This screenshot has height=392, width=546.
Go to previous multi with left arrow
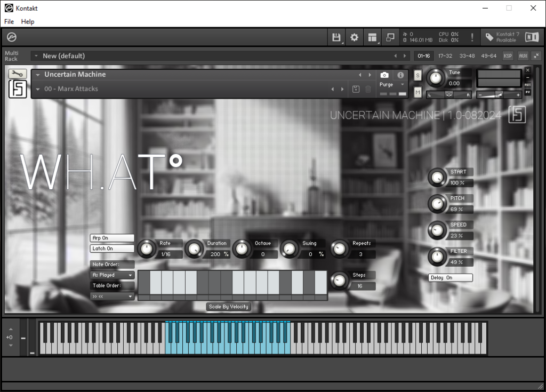[x=395, y=56]
